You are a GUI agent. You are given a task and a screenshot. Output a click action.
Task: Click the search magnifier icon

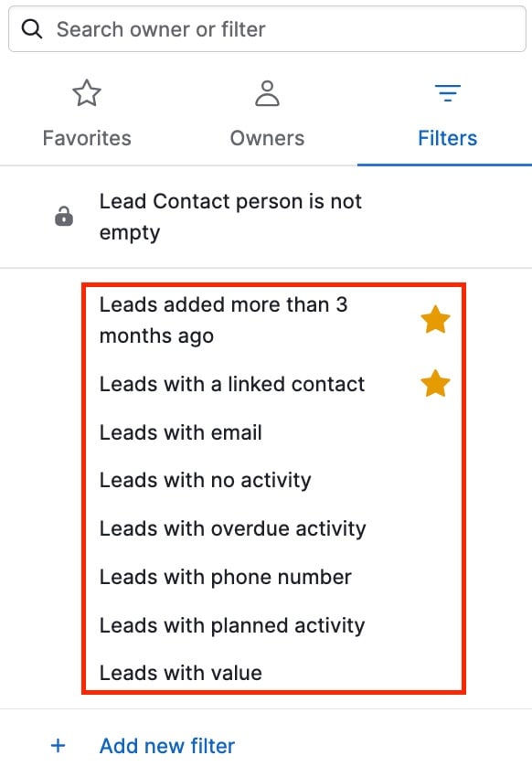(x=31, y=28)
